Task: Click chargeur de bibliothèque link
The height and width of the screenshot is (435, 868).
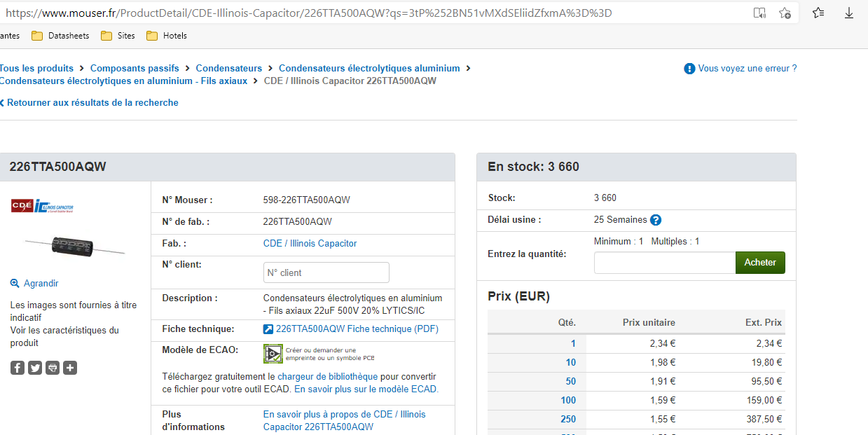Action: [328, 377]
